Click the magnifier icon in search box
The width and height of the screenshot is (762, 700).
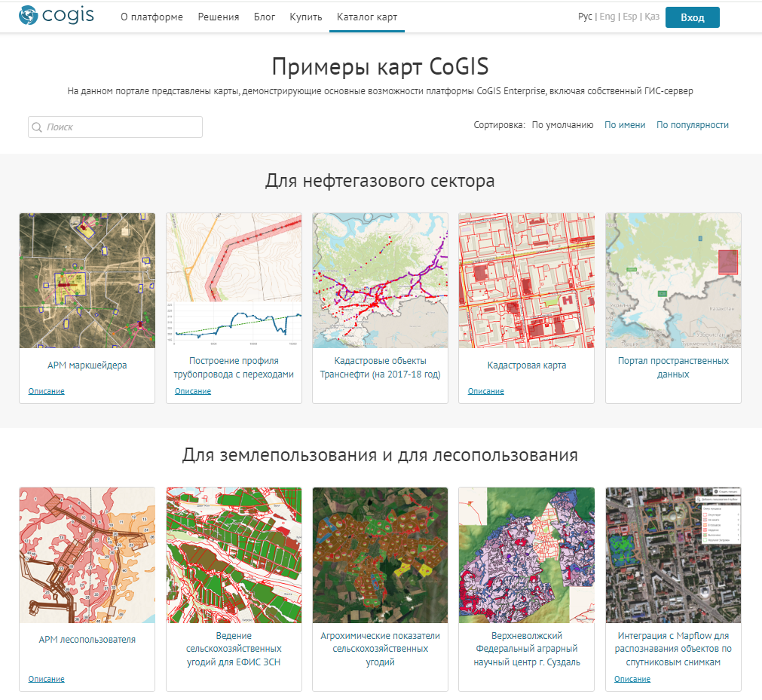36,127
